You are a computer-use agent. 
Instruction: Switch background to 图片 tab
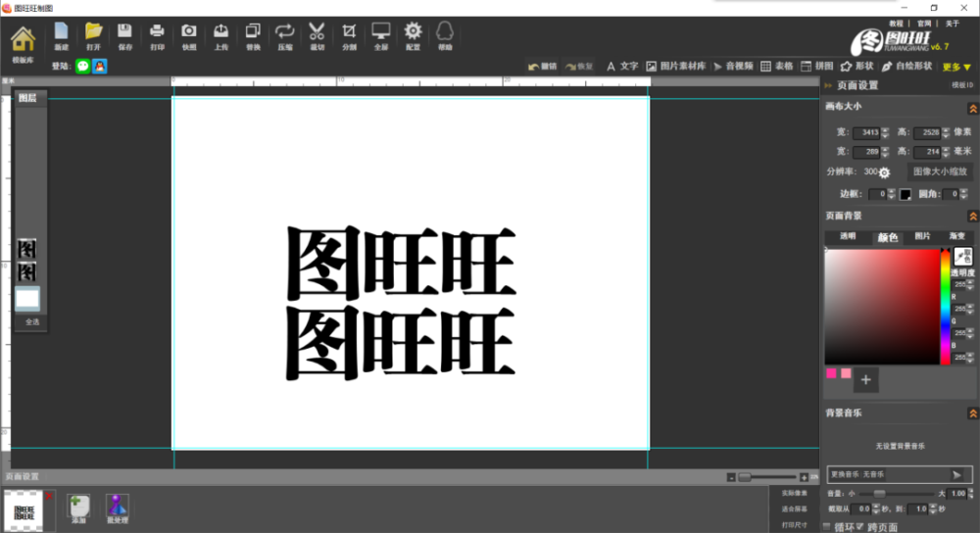922,237
